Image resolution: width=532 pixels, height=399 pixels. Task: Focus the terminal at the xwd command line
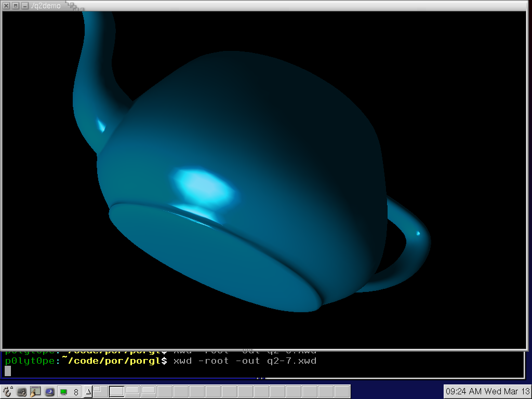(x=244, y=361)
